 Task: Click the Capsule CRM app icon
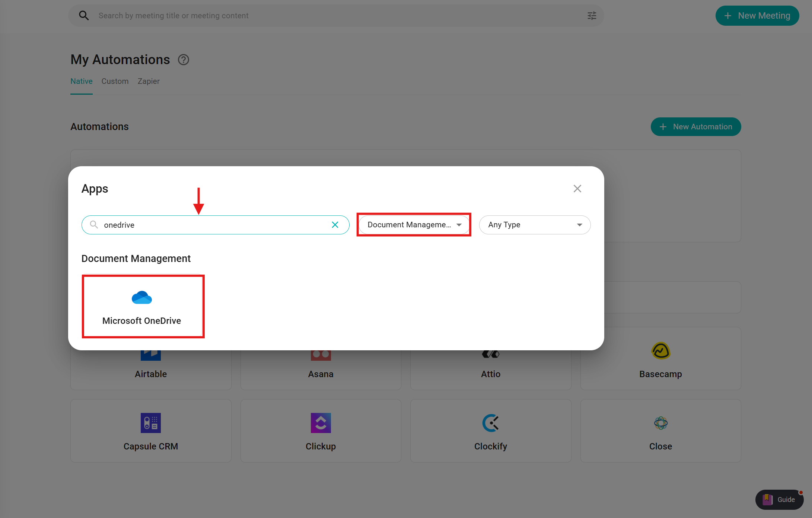[150, 423]
